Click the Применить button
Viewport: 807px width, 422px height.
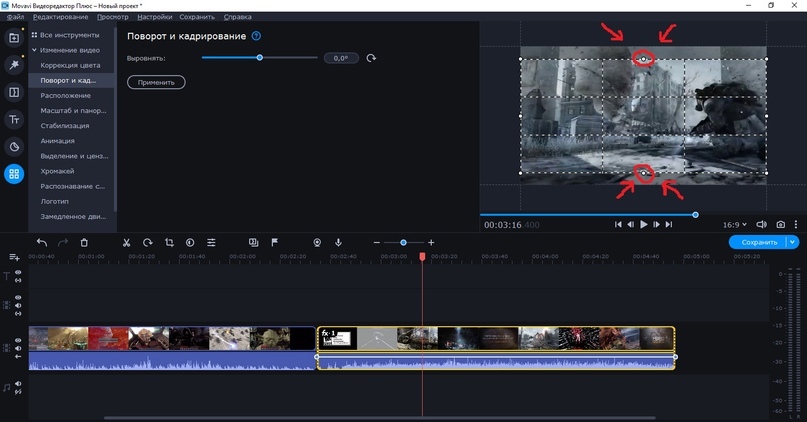(156, 82)
